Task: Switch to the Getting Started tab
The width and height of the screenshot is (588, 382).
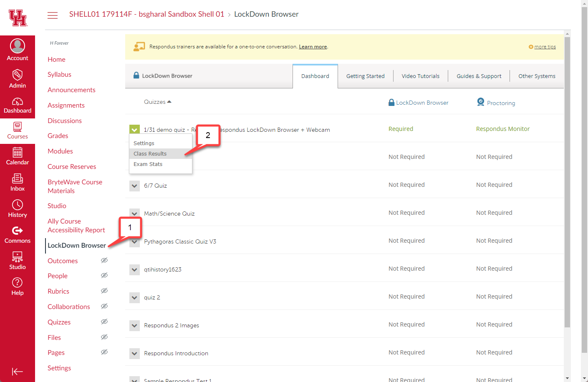Action: [366, 76]
